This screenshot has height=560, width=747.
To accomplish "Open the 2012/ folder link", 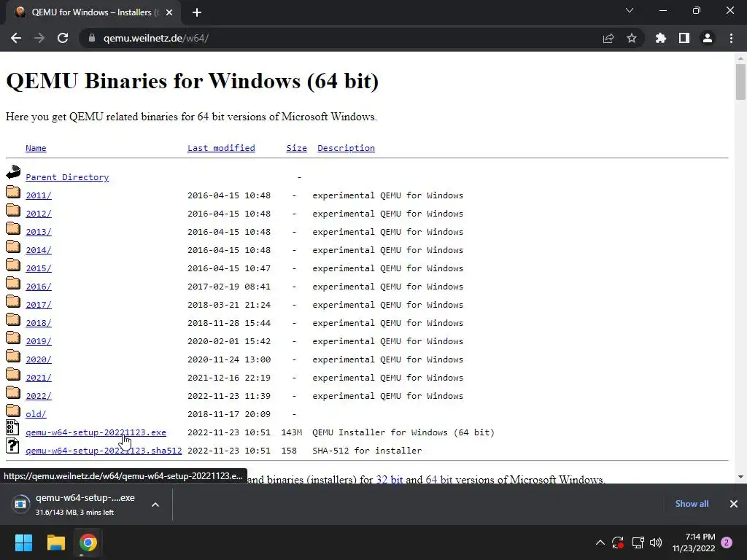I will [x=39, y=214].
